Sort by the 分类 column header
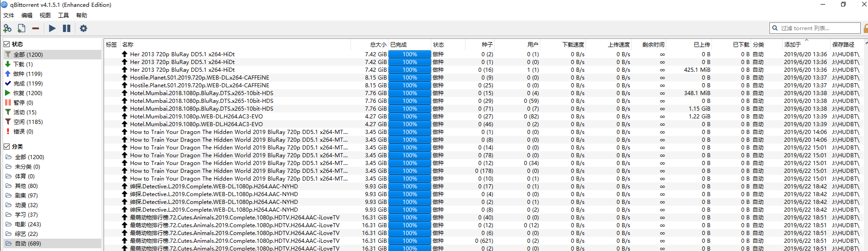 point(767,45)
